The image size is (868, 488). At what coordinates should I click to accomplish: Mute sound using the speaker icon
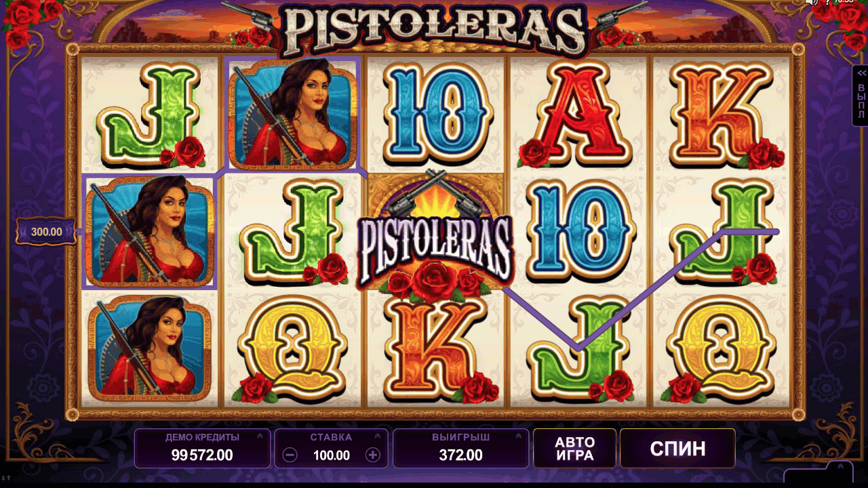coord(810,2)
